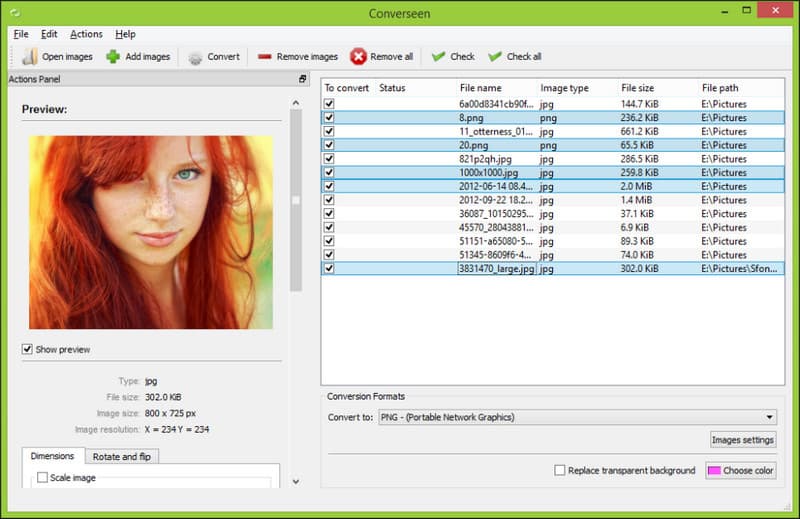Click the Images settings button
The image size is (800, 519).
click(x=743, y=439)
